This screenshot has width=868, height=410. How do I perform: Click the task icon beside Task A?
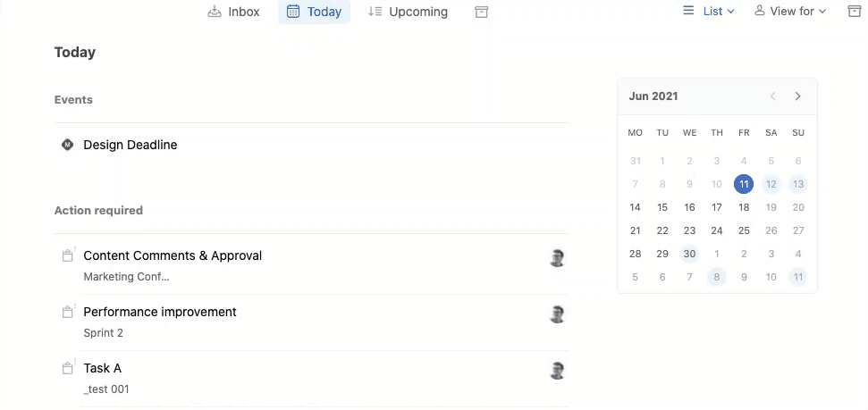pos(68,368)
